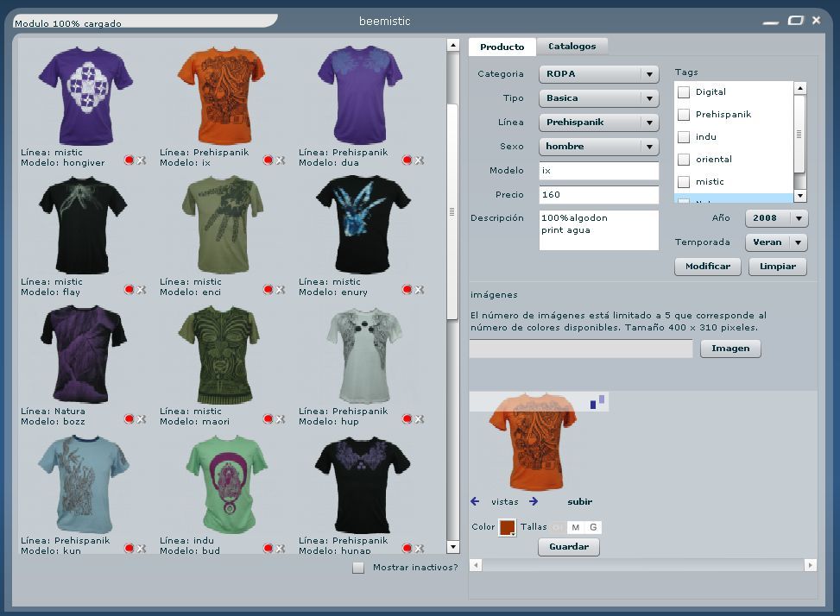The width and height of the screenshot is (840, 616).
Task: Click the Guardar button
Action: pyautogui.click(x=568, y=547)
